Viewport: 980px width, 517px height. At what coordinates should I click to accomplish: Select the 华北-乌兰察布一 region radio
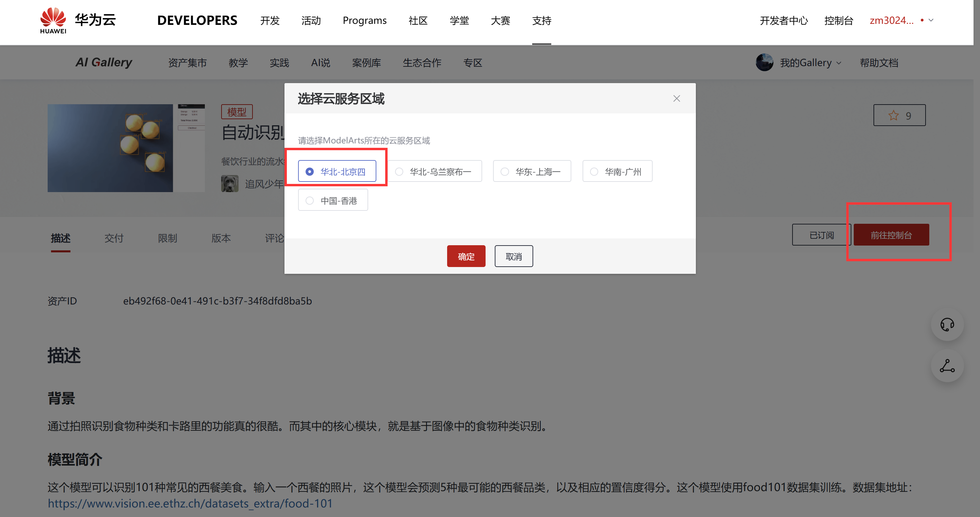pyautogui.click(x=399, y=172)
